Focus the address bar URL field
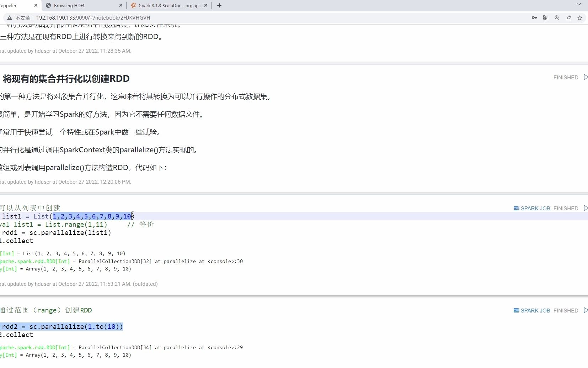588x368 pixels. 93,18
